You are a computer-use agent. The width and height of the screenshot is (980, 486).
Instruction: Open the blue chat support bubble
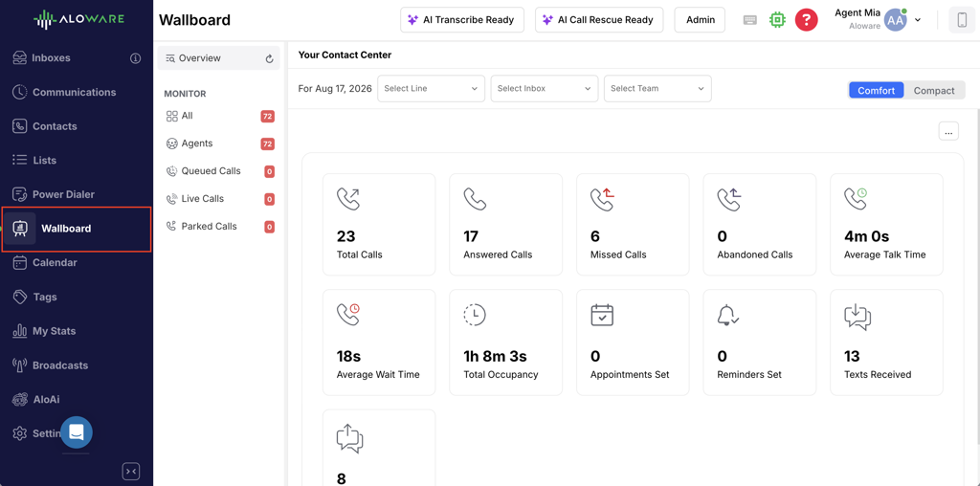tap(77, 432)
